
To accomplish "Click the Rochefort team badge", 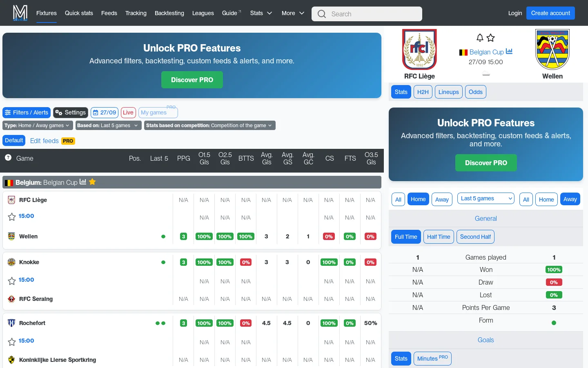I will (x=11, y=323).
